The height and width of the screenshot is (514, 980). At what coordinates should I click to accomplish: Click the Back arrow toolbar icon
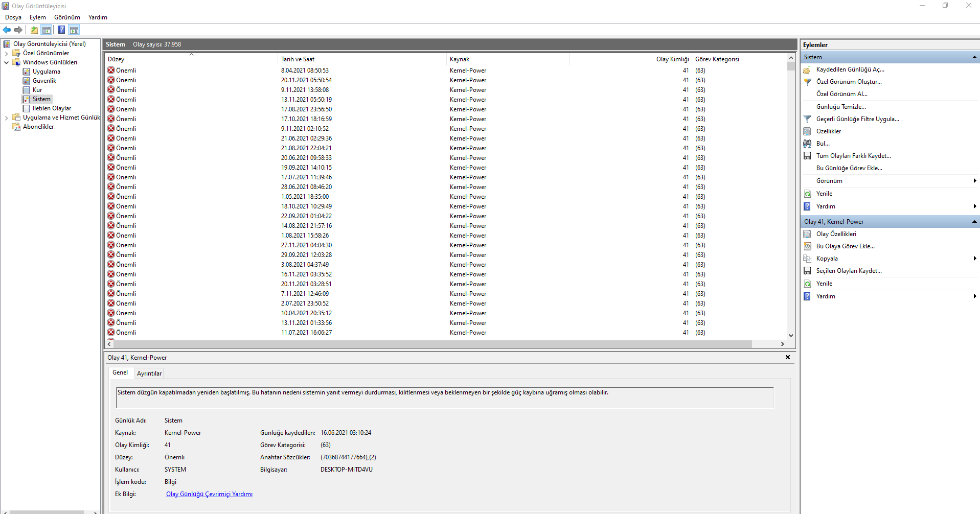(7, 30)
